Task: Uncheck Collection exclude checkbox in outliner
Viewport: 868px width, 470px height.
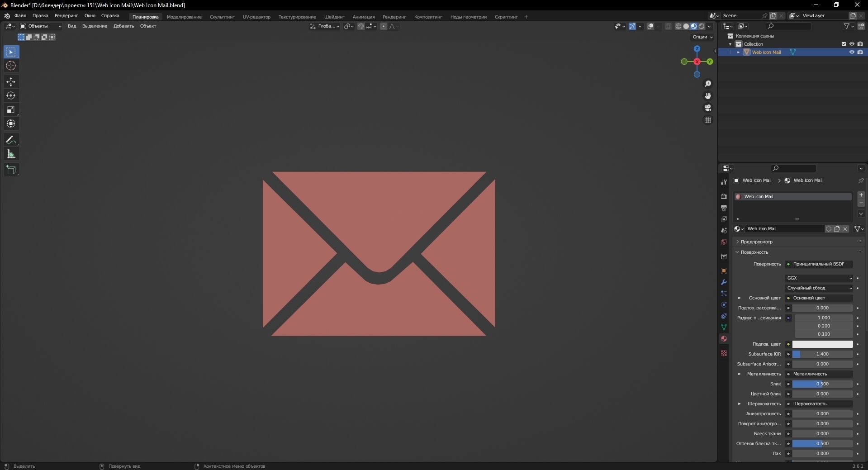Action: [x=844, y=44]
